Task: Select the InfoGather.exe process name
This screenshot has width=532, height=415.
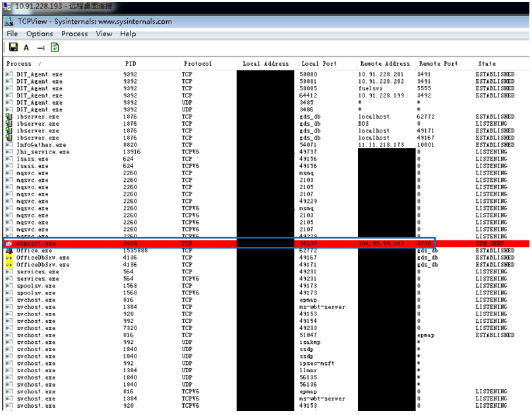Action: click(42, 145)
